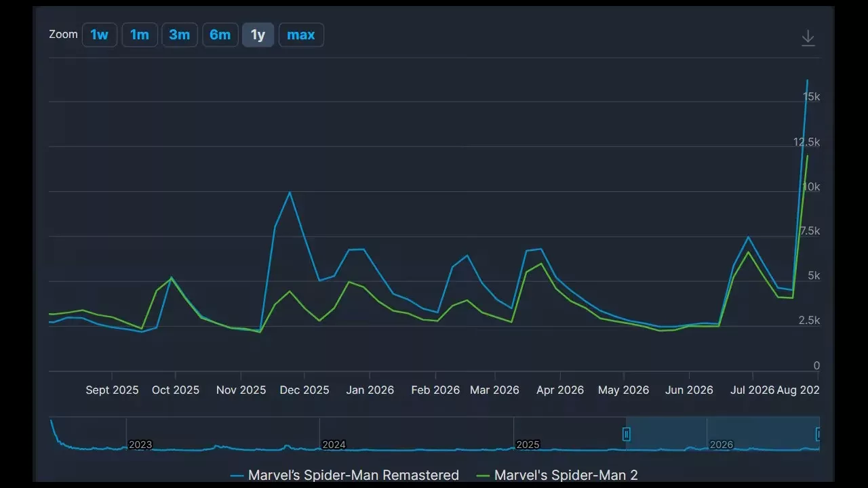The height and width of the screenshot is (488, 868).
Task: Click the Jul 2026 axis label
Action: point(751,390)
